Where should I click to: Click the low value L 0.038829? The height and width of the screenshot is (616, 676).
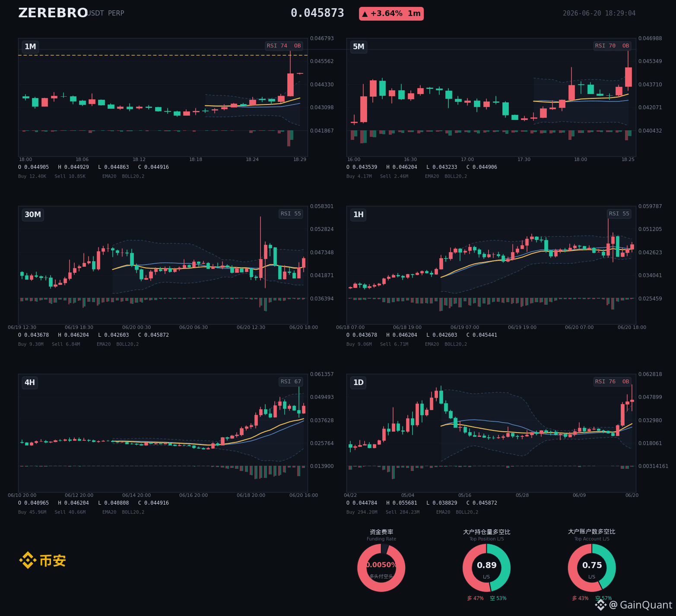tap(442, 503)
